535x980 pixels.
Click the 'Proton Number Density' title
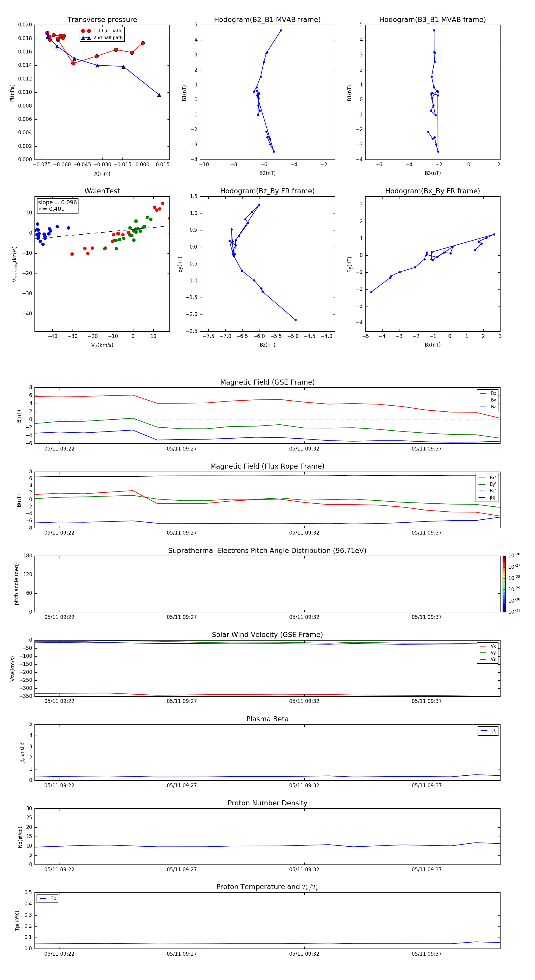[267, 803]
